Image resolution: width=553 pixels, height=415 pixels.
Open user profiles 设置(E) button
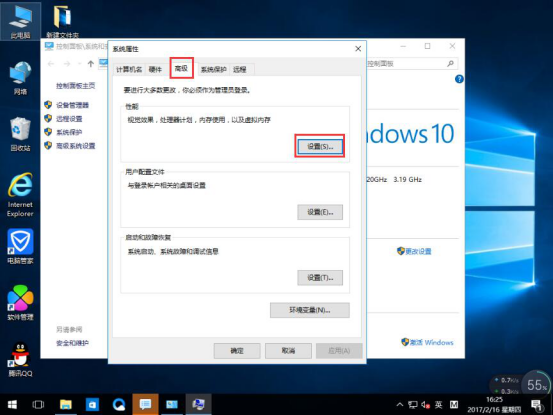320,212
